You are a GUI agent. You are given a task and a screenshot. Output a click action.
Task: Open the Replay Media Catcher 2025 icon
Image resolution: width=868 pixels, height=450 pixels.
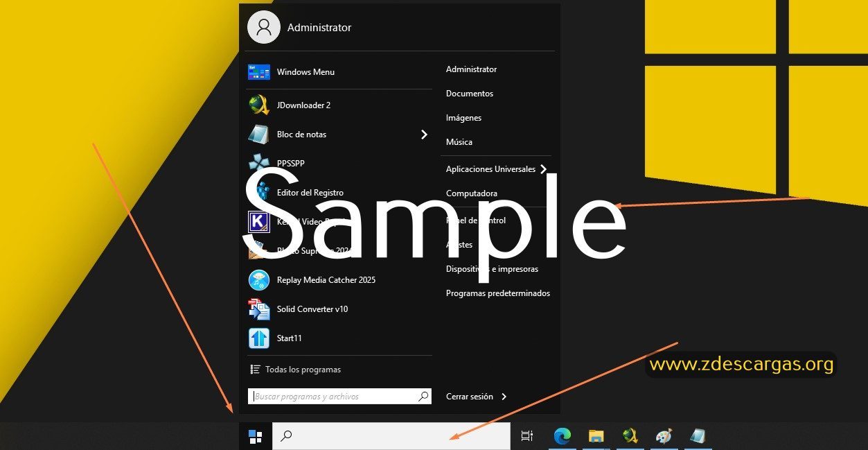pos(258,280)
